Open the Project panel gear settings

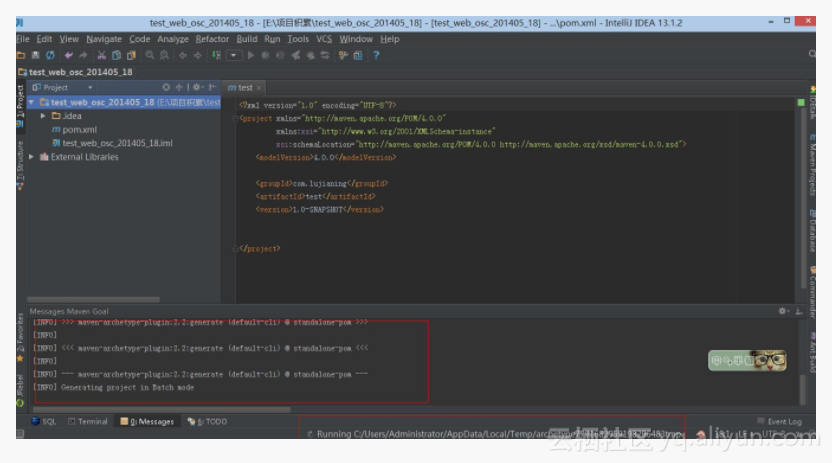(x=198, y=87)
